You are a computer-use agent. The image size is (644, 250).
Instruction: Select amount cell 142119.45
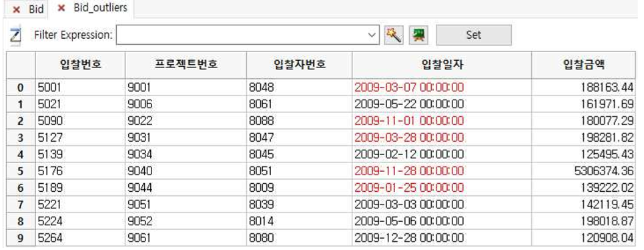coord(584,205)
